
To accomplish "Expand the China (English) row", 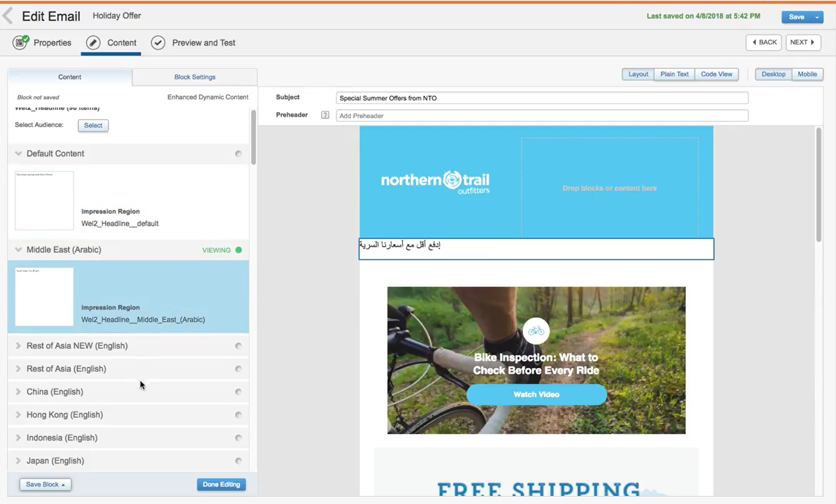I will coord(18,392).
